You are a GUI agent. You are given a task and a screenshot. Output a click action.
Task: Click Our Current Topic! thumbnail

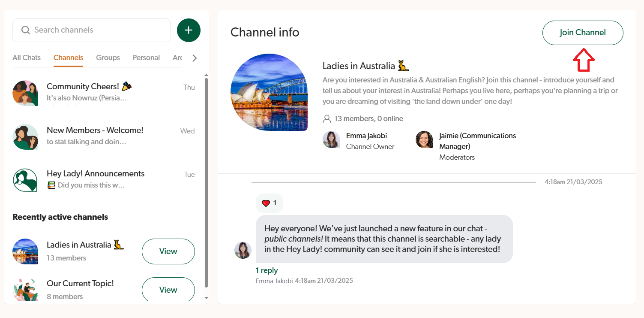pyautogui.click(x=25, y=290)
